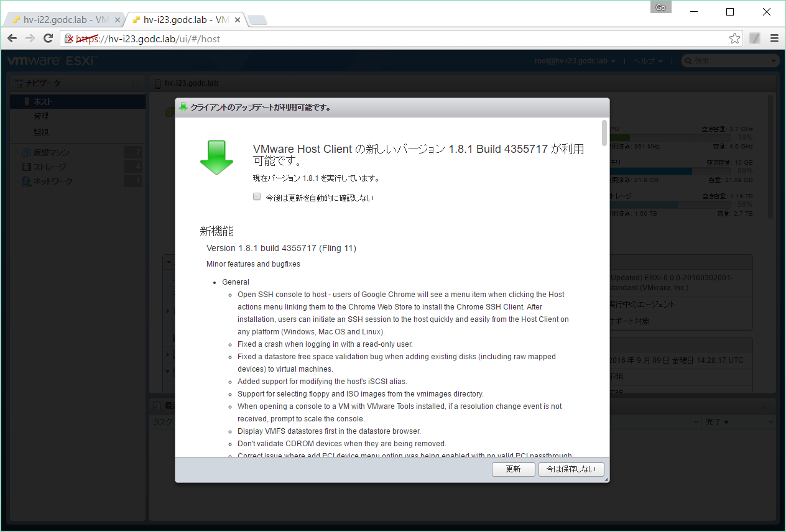Click the 今は保存しない button

pyautogui.click(x=571, y=469)
